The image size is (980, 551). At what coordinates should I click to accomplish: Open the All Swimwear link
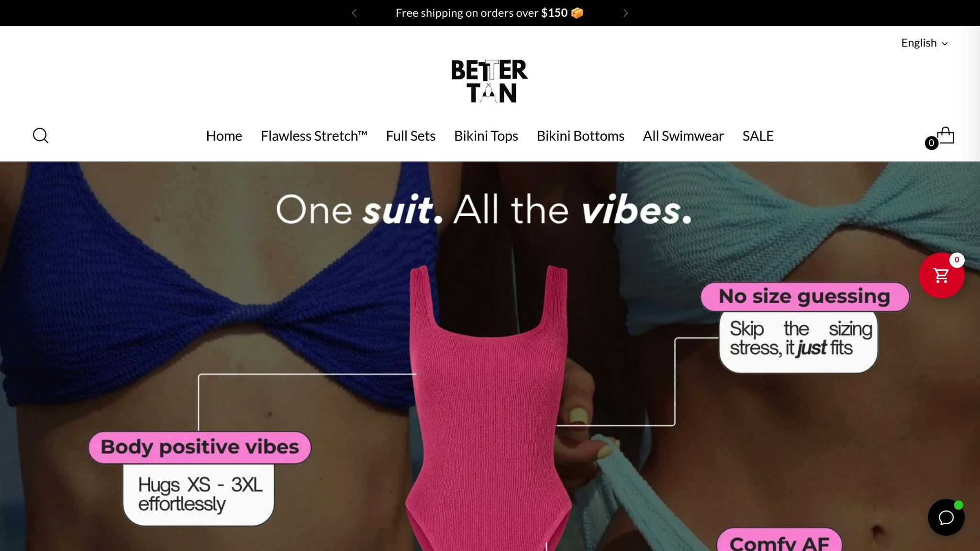tap(683, 136)
